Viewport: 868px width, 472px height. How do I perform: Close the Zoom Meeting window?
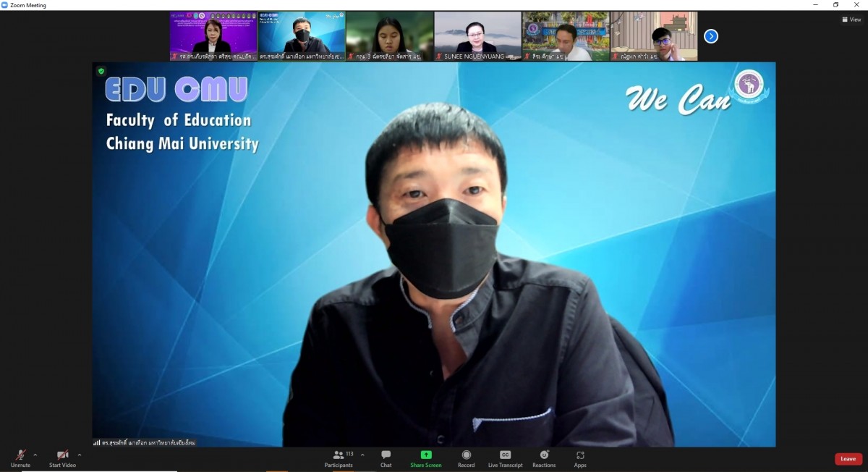[857, 5]
